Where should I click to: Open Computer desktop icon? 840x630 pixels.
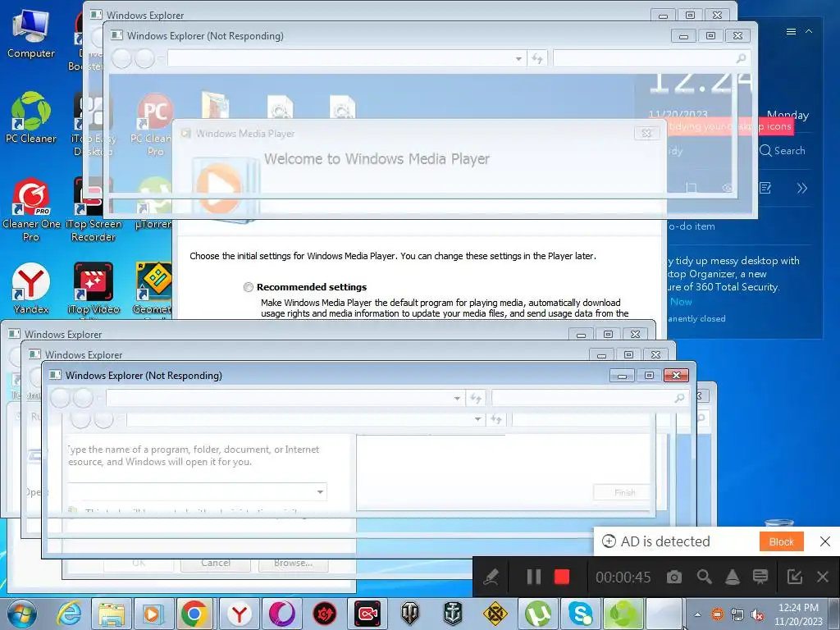(x=30, y=33)
